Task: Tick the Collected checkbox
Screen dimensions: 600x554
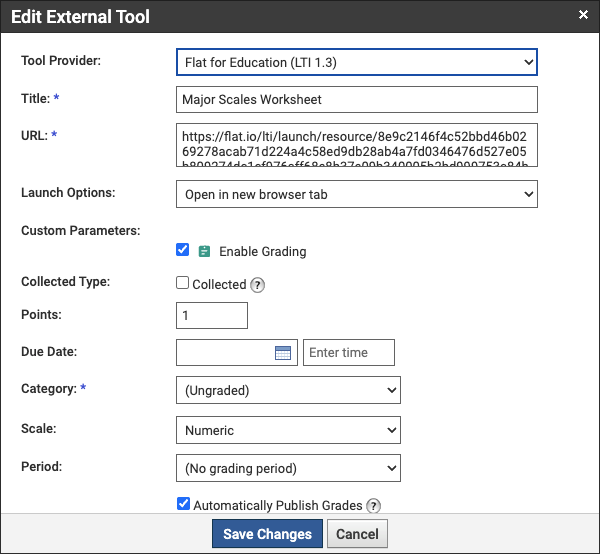Action: [x=183, y=283]
